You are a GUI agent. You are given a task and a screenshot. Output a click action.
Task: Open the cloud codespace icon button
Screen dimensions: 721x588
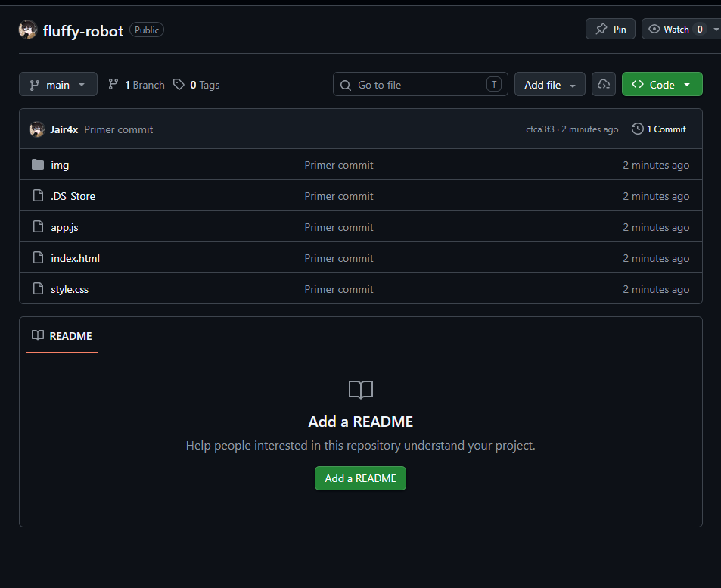(603, 84)
